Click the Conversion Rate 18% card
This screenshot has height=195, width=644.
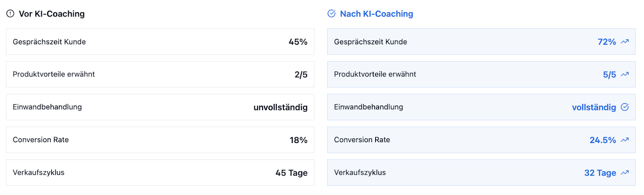coord(160,140)
